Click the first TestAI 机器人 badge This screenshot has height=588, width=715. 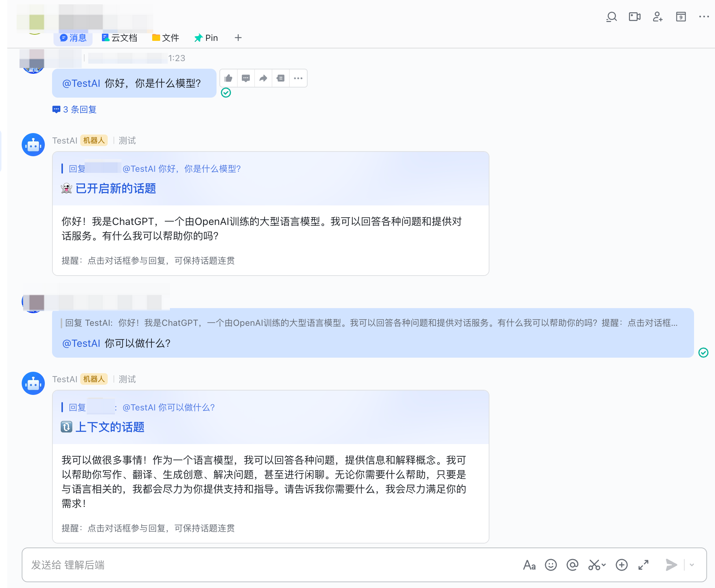[x=94, y=140]
